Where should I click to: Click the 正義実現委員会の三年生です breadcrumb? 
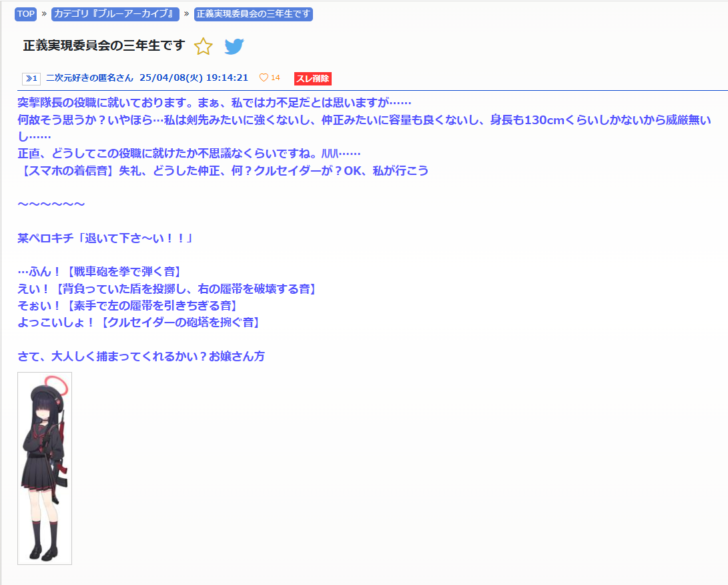pos(254,14)
